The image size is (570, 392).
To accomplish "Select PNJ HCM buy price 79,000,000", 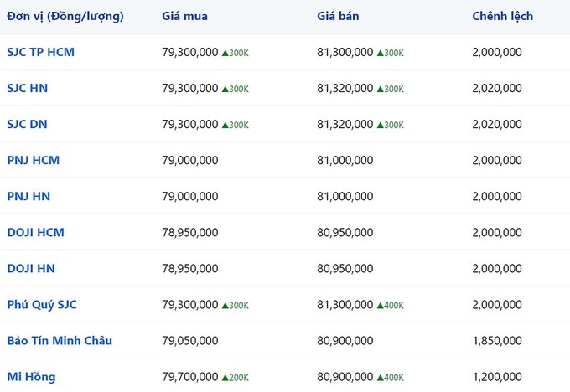I will click(190, 160).
